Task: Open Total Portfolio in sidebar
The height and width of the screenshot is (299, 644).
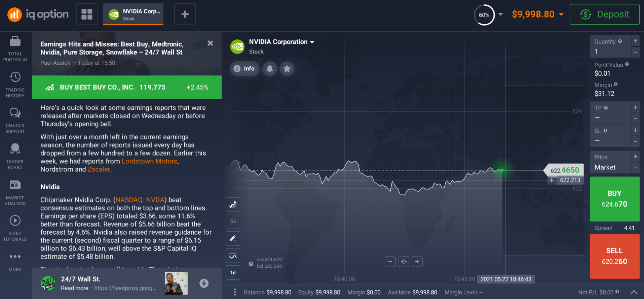Action: point(15,49)
